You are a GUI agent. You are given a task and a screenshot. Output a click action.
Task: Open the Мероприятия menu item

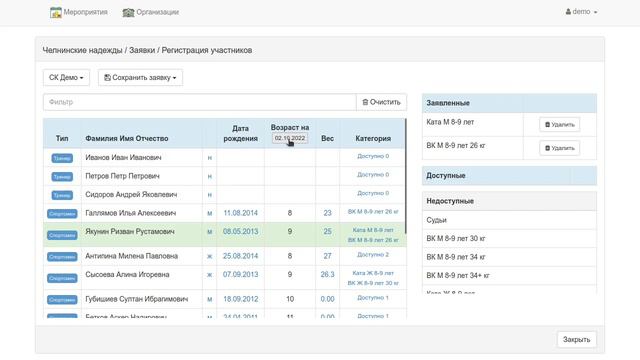pos(79,12)
